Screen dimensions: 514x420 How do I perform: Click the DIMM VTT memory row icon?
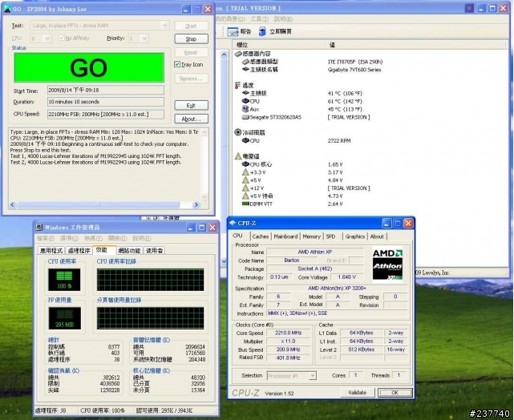245,204
